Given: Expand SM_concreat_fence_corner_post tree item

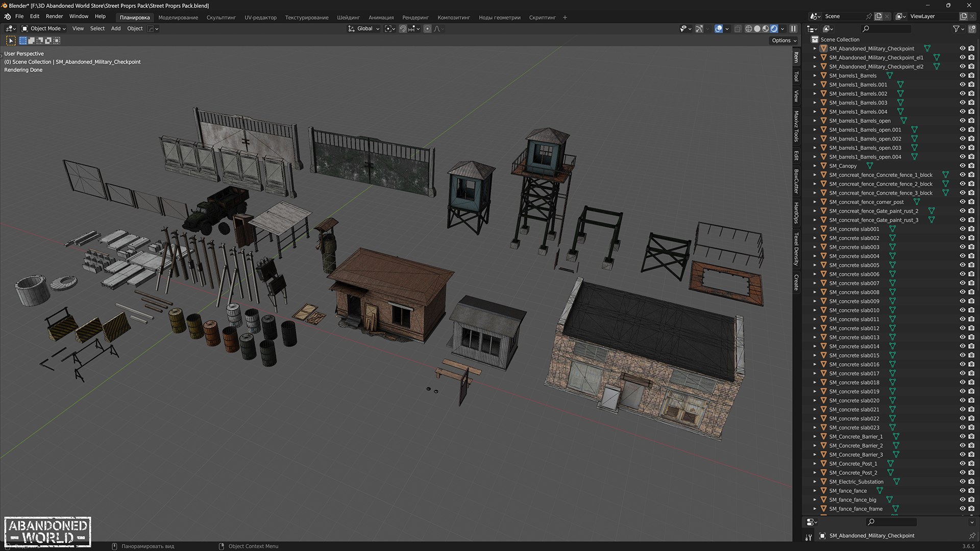Looking at the screenshot, I should point(815,202).
